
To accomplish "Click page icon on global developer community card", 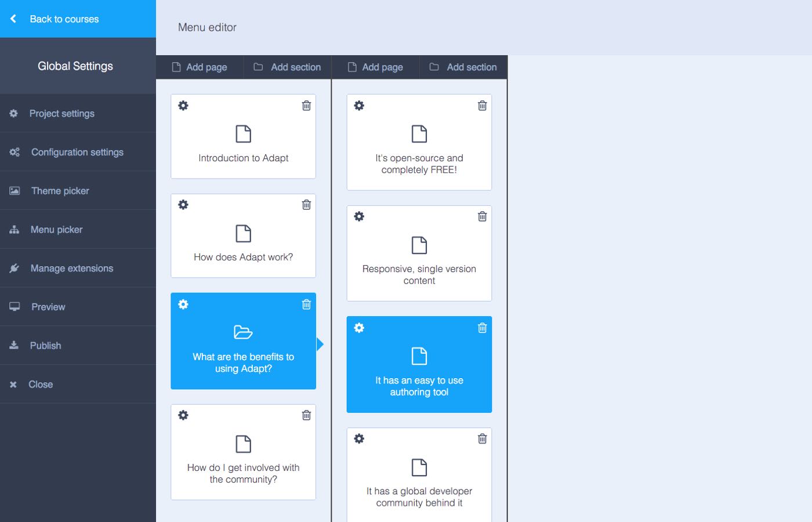I will point(419,467).
